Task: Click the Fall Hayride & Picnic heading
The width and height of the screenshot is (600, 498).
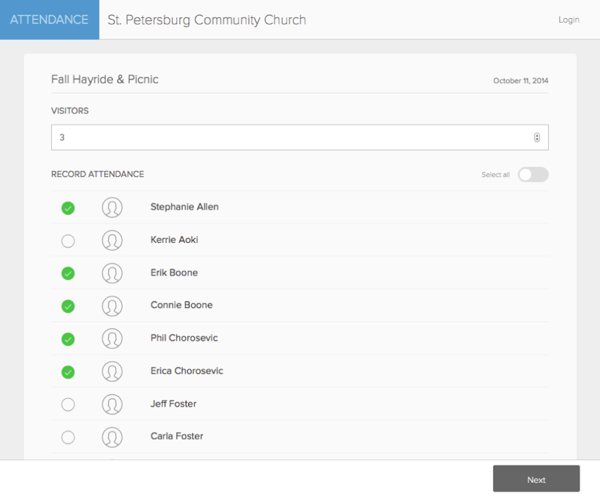Action: tap(105, 79)
